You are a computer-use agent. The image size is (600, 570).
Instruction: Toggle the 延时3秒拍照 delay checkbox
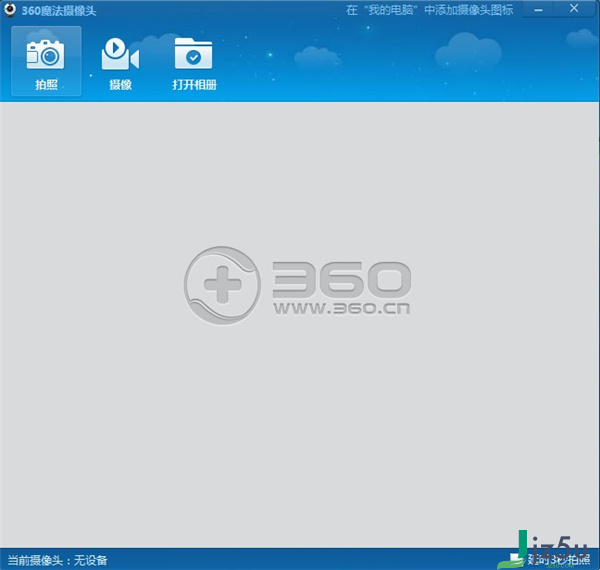514,559
